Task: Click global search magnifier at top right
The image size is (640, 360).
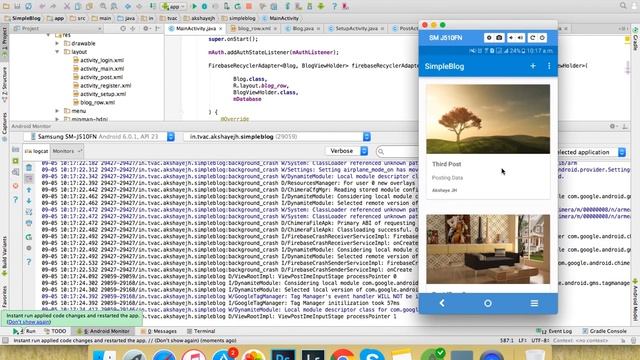Action: (x=623, y=6)
